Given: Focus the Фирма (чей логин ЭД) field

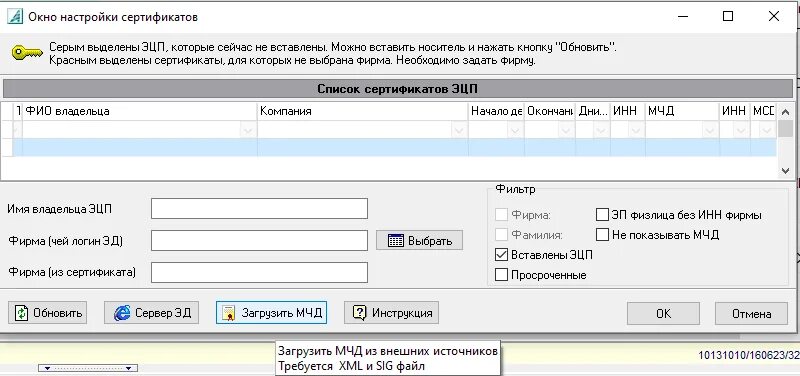Looking at the screenshot, I should click(x=259, y=240).
